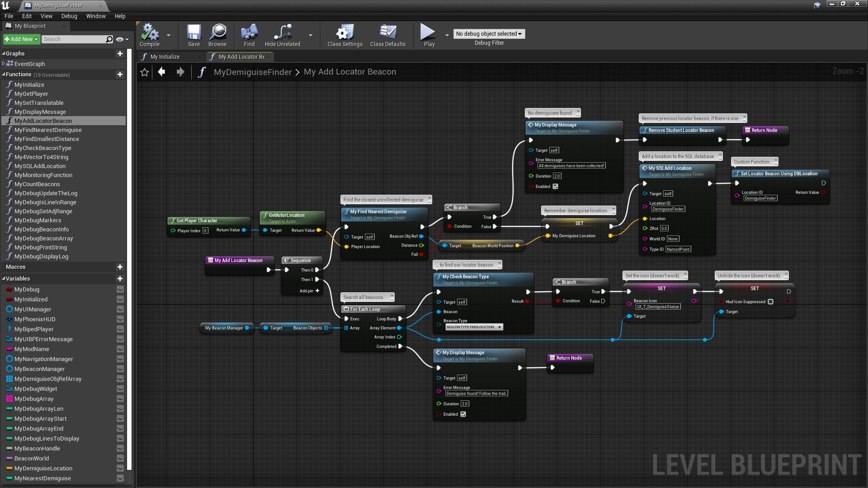Click the search magnifier in My Blueprint
This screenshot has height=488, width=868.
[109, 39]
